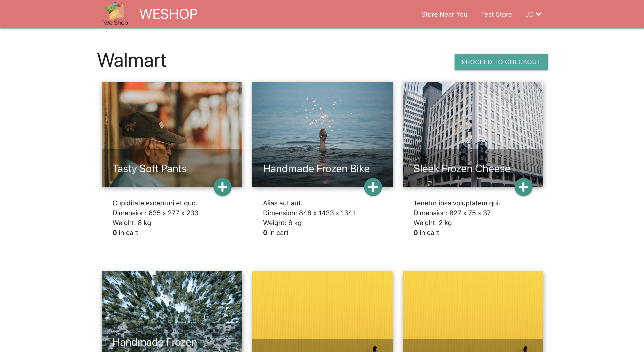The height and width of the screenshot is (352, 644).
Task: Select the right yellow product image
Action: pos(472,308)
